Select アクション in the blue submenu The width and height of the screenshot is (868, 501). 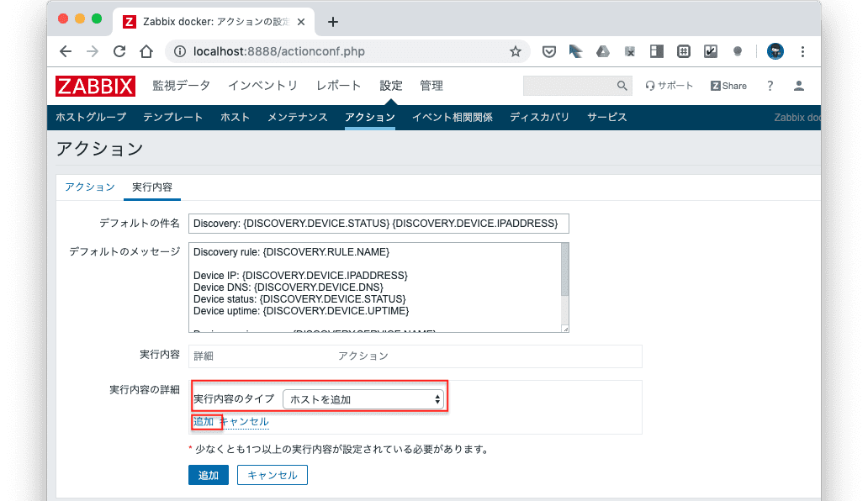(x=370, y=117)
